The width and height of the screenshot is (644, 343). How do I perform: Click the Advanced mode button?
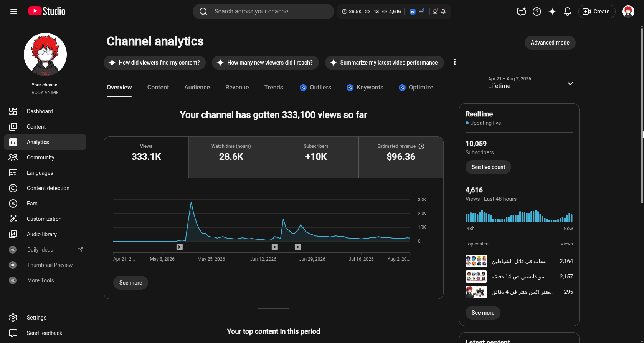550,43
